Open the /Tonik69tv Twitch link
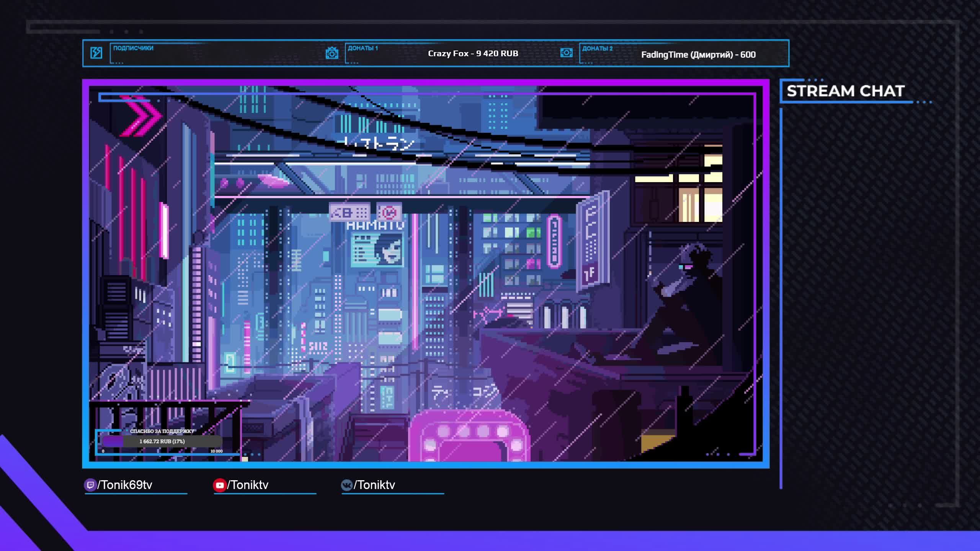Screen dimensions: 980x551 coord(125,485)
